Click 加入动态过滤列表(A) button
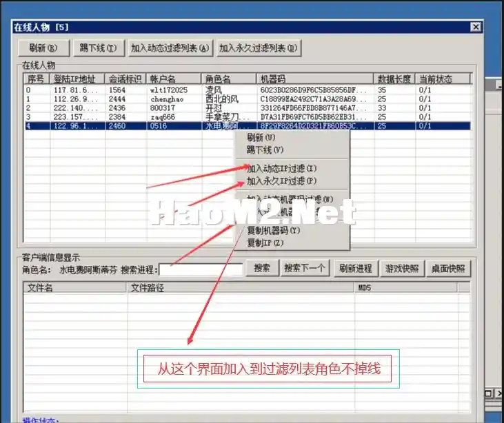 (x=170, y=48)
